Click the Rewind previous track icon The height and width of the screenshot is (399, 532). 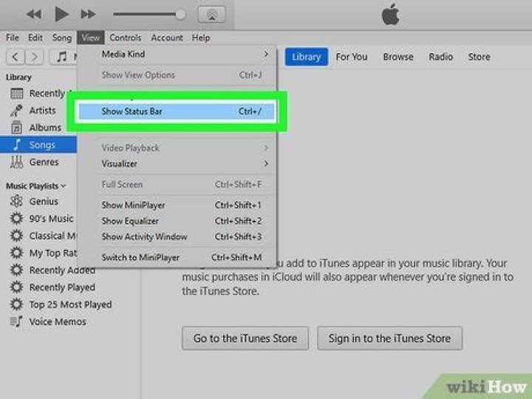(33, 14)
